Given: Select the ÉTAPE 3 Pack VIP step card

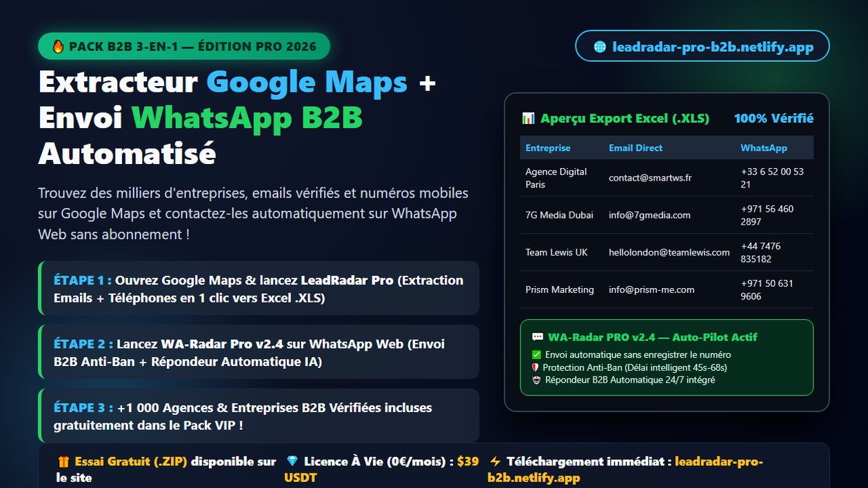Looking at the screenshot, I should pyautogui.click(x=259, y=416).
